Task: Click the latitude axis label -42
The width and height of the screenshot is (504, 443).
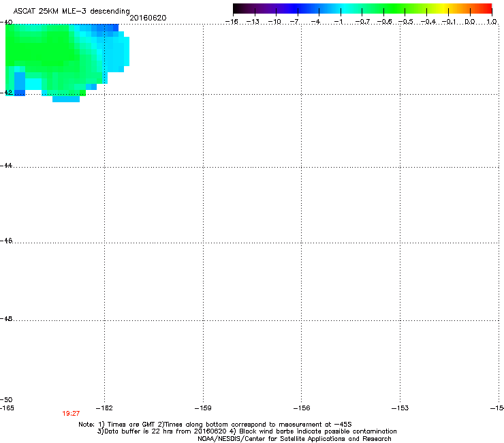Action: click(x=6, y=92)
